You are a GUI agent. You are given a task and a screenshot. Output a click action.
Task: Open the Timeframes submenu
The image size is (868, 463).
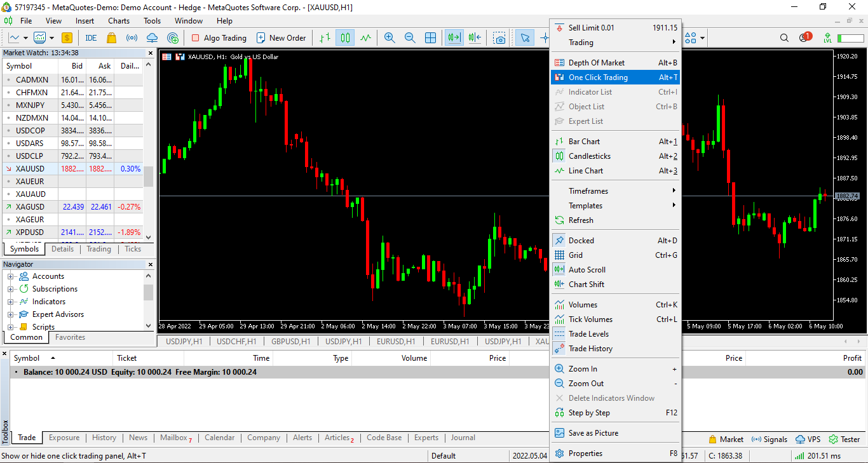click(x=615, y=191)
